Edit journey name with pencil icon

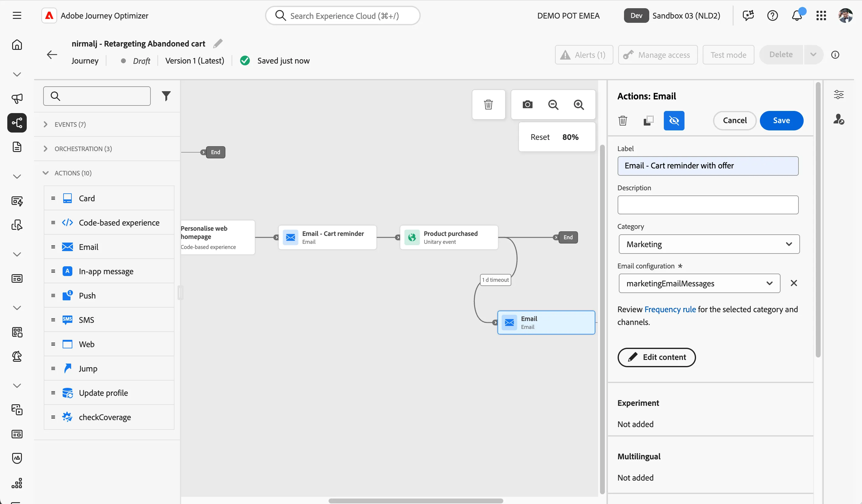pyautogui.click(x=218, y=43)
